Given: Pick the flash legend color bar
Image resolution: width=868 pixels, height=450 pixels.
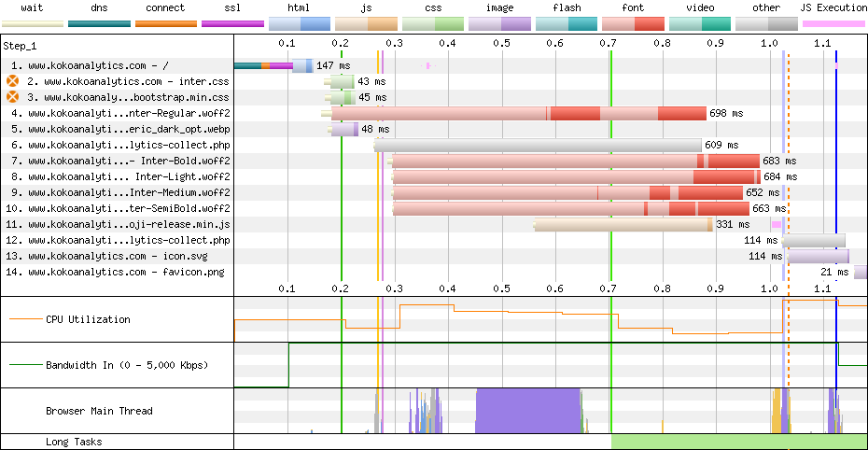Looking at the screenshot, I should pyautogui.click(x=567, y=23).
